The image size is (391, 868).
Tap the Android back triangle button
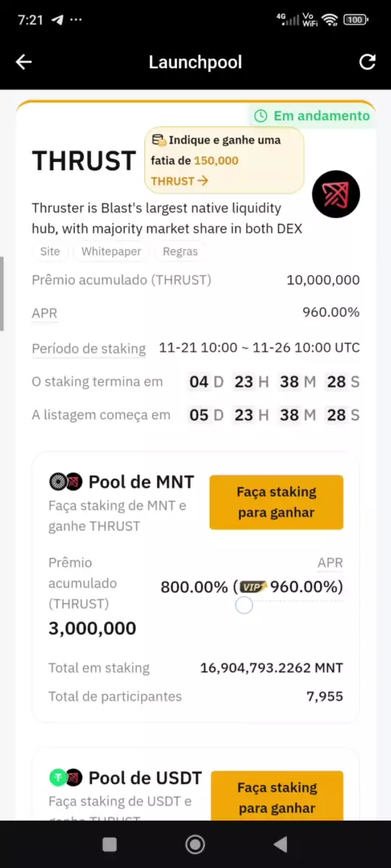[281, 844]
